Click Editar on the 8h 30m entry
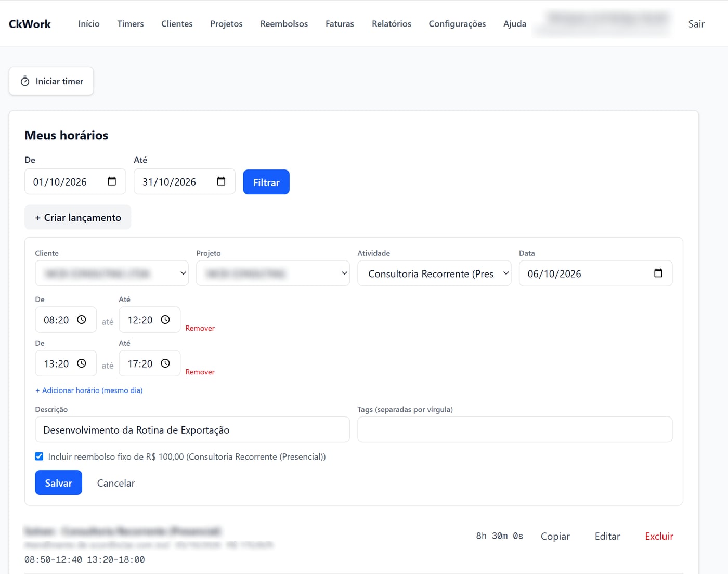The width and height of the screenshot is (728, 574). (607, 536)
